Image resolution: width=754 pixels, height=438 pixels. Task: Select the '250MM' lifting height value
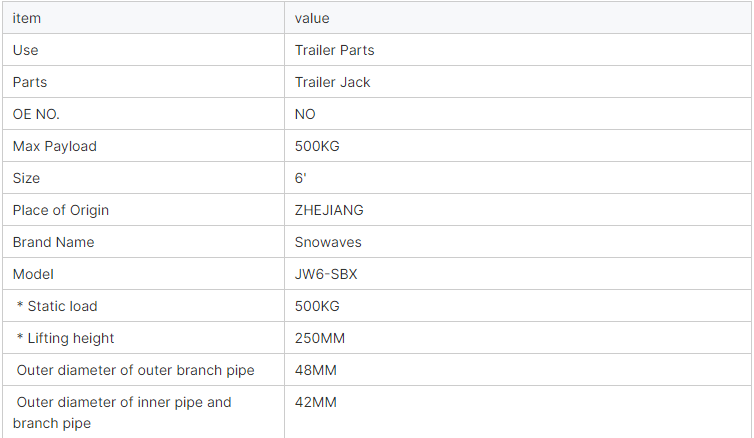[320, 338]
